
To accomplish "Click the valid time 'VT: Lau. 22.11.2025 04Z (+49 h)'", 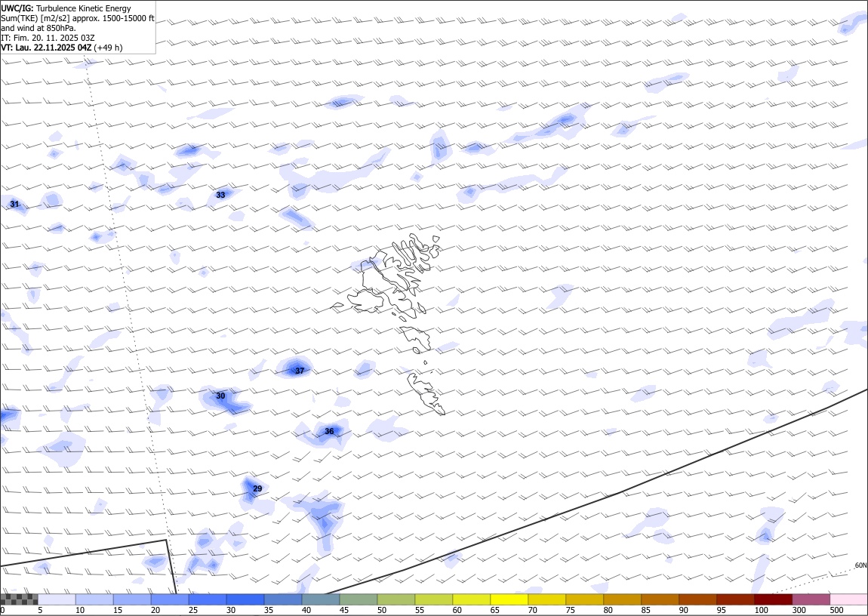I will (x=62, y=48).
